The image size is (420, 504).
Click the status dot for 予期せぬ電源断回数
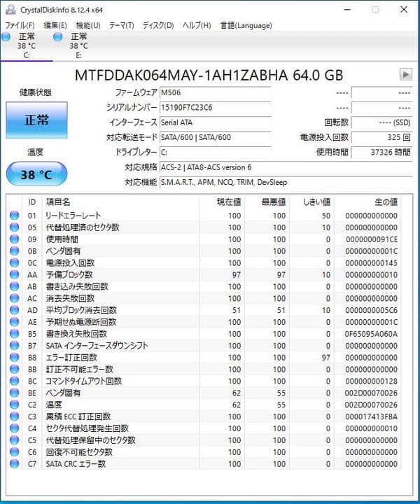(14, 322)
